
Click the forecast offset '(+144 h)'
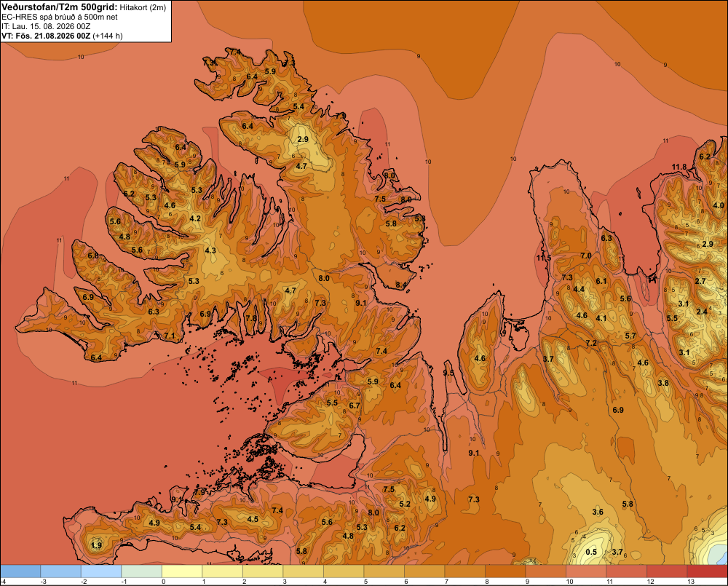pyautogui.click(x=108, y=36)
